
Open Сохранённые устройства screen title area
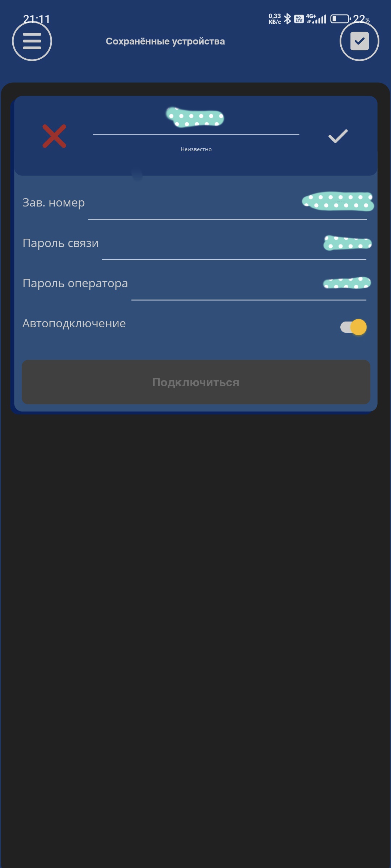coord(165,41)
